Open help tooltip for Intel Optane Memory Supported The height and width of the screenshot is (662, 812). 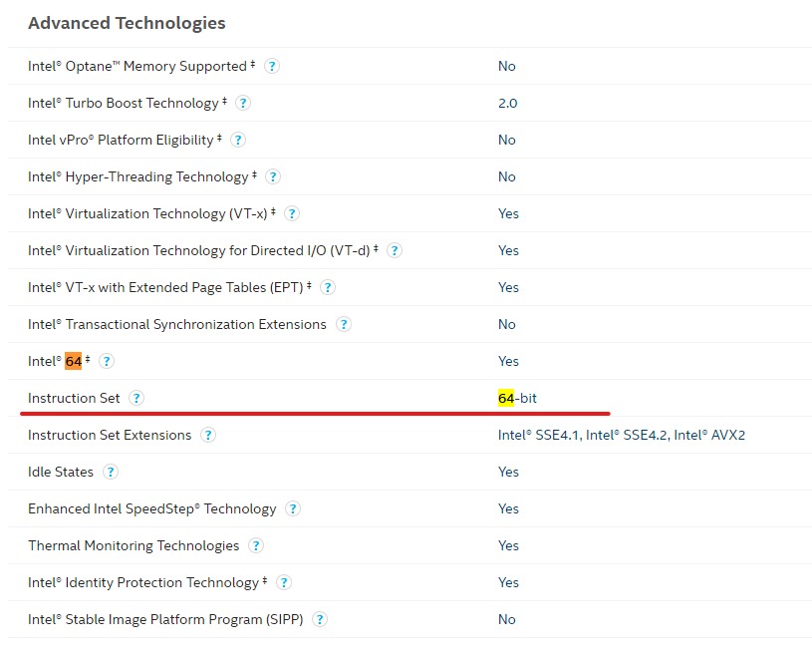pos(272,66)
